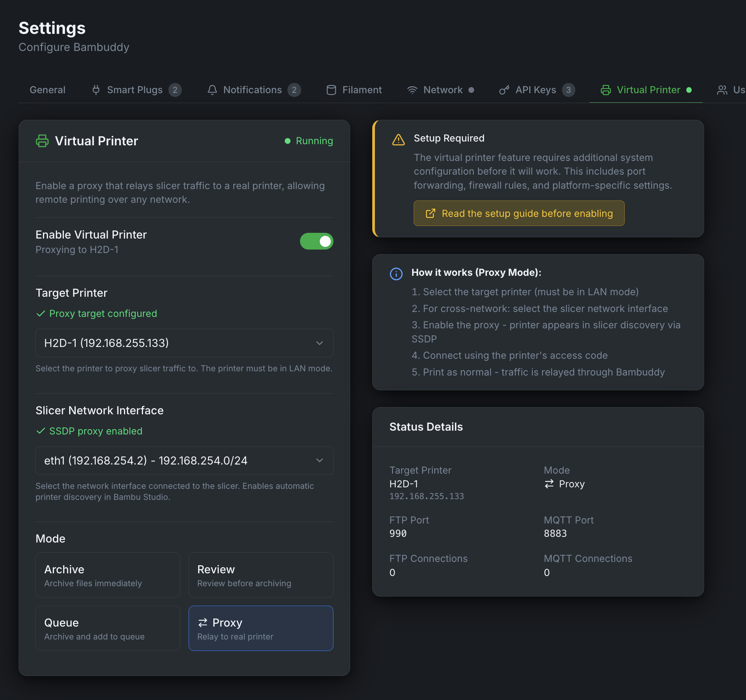Image resolution: width=746 pixels, height=700 pixels.
Task: Click the users icon at the tab bar's right edge
Action: coord(724,90)
